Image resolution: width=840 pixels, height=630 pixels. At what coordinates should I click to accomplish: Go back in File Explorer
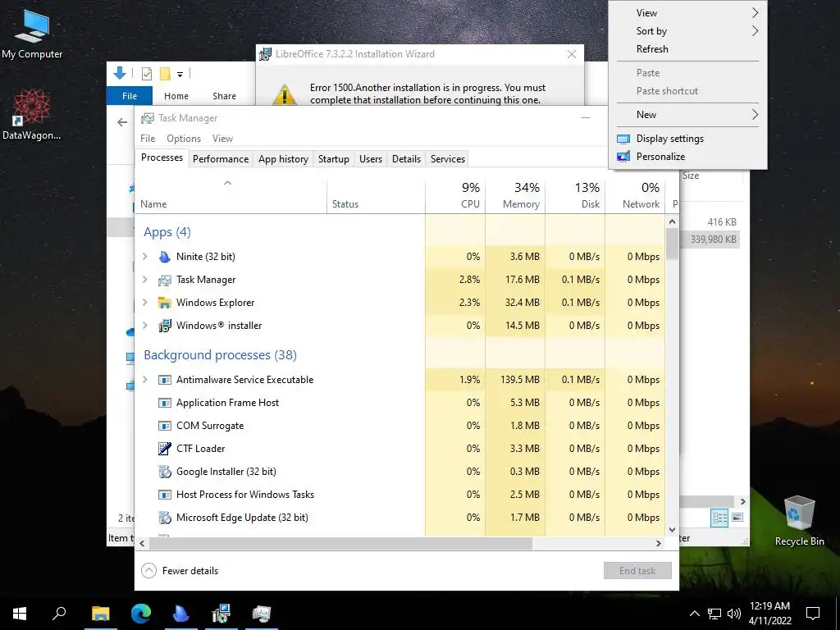pyautogui.click(x=122, y=123)
